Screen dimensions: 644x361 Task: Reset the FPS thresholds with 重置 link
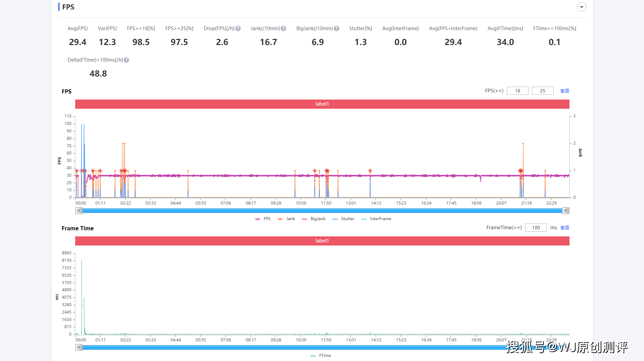(565, 91)
